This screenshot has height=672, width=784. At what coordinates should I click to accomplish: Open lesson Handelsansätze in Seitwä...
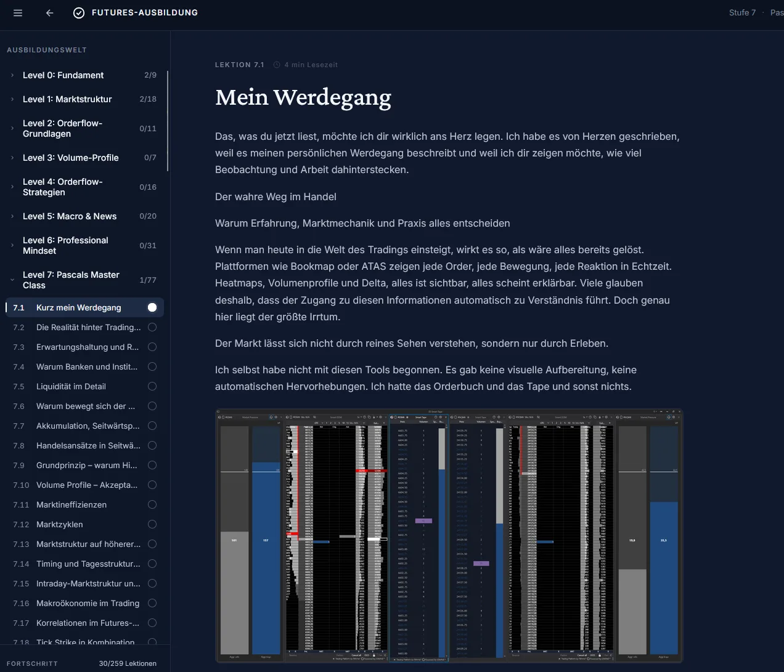click(x=84, y=445)
